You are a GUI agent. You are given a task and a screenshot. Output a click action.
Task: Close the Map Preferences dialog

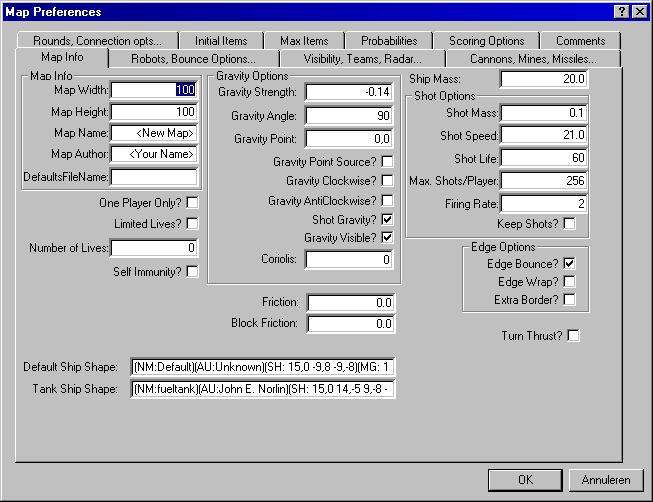coord(638,12)
